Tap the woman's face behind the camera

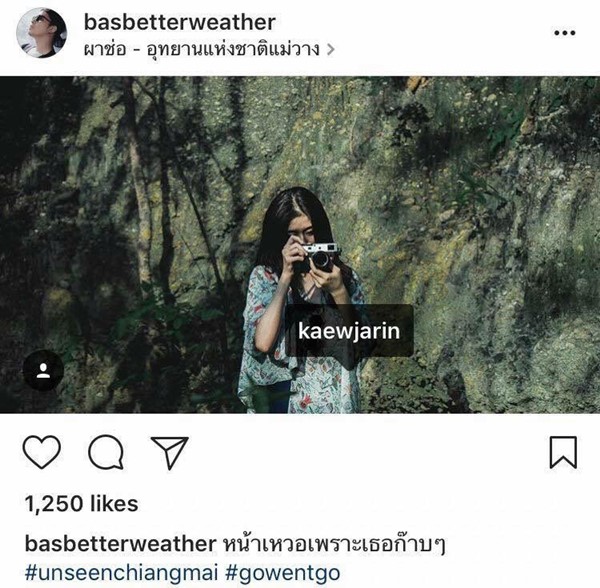(x=300, y=231)
